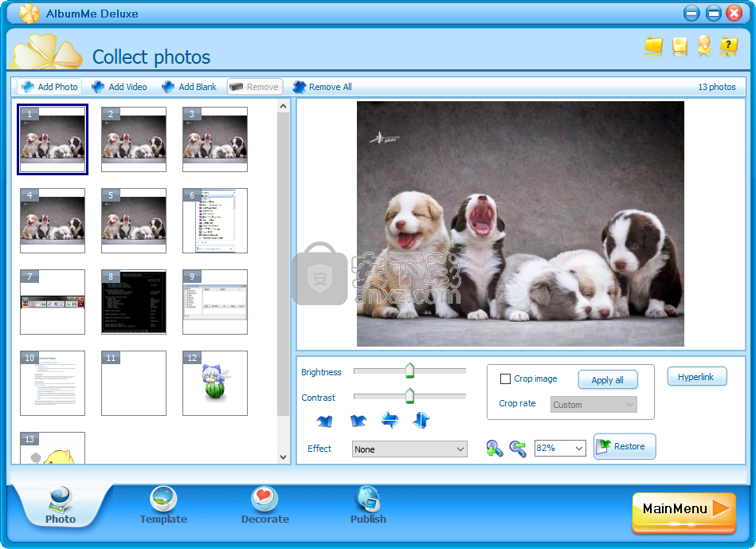Click the Brightness slider handle
The height and width of the screenshot is (549, 756).
click(409, 370)
